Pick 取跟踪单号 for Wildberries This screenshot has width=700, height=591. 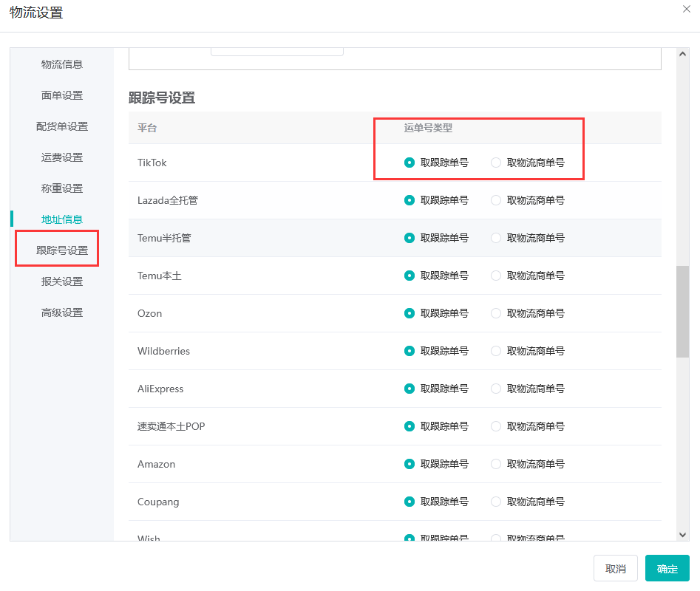[x=410, y=351]
